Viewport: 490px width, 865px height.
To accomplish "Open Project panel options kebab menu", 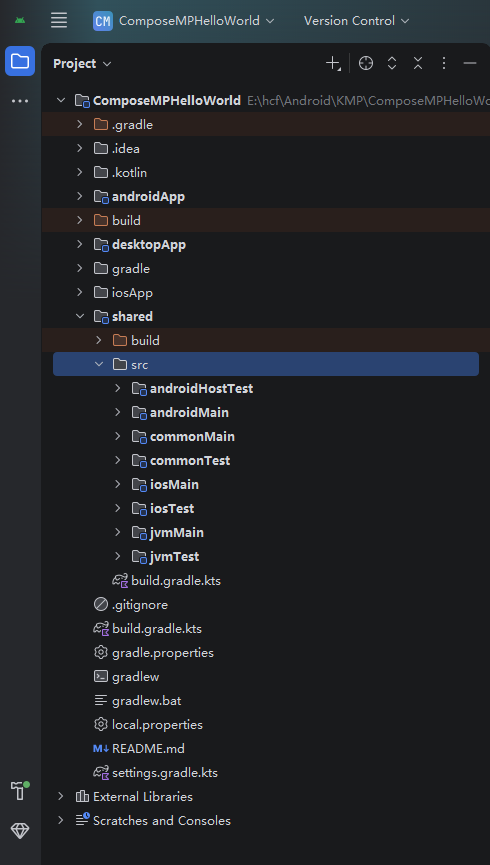I will tap(444, 63).
